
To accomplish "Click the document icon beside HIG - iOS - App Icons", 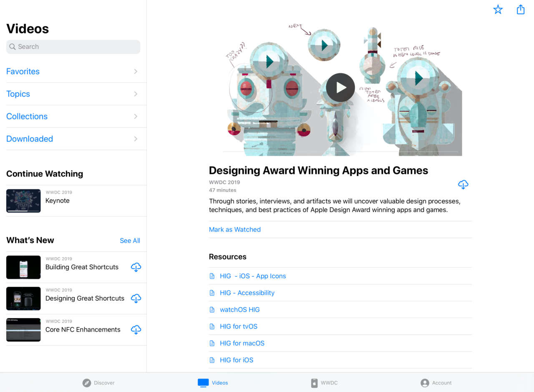I will pos(212,276).
